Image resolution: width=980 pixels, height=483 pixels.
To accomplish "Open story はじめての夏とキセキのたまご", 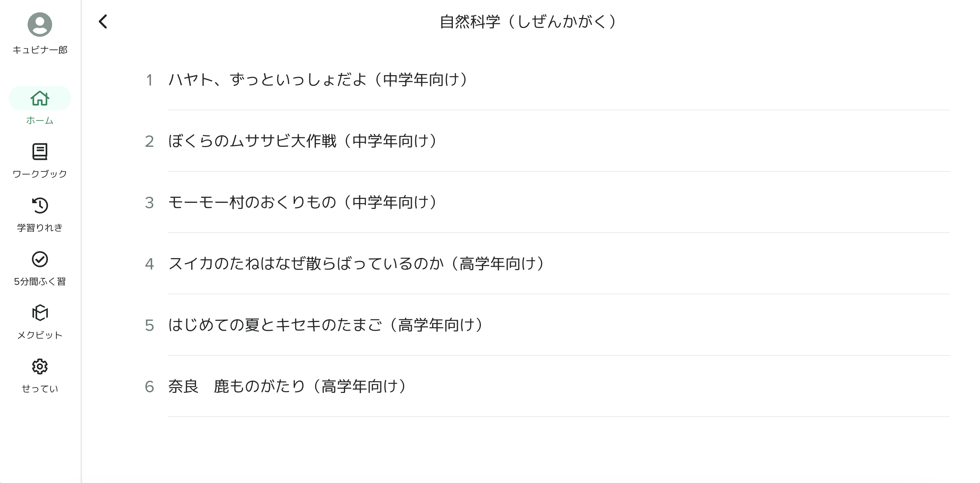I will click(559, 325).
